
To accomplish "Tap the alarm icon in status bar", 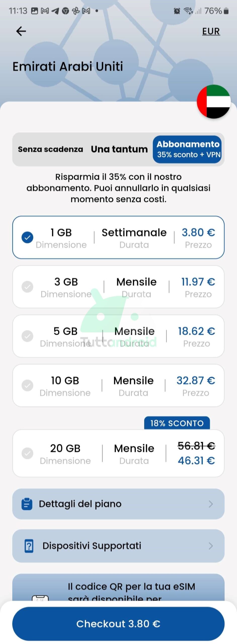I will (x=177, y=11).
